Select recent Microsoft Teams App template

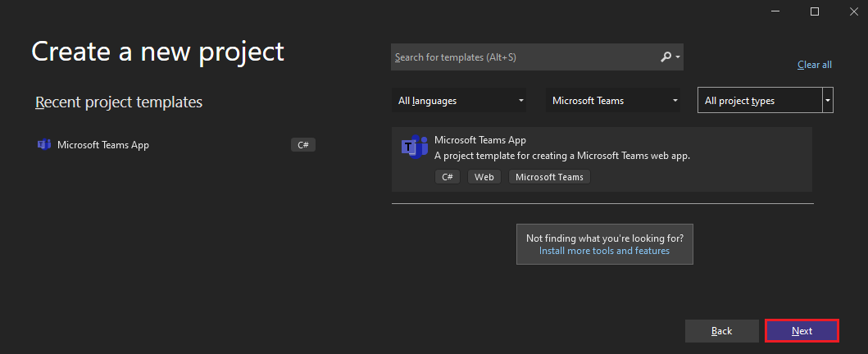point(176,145)
